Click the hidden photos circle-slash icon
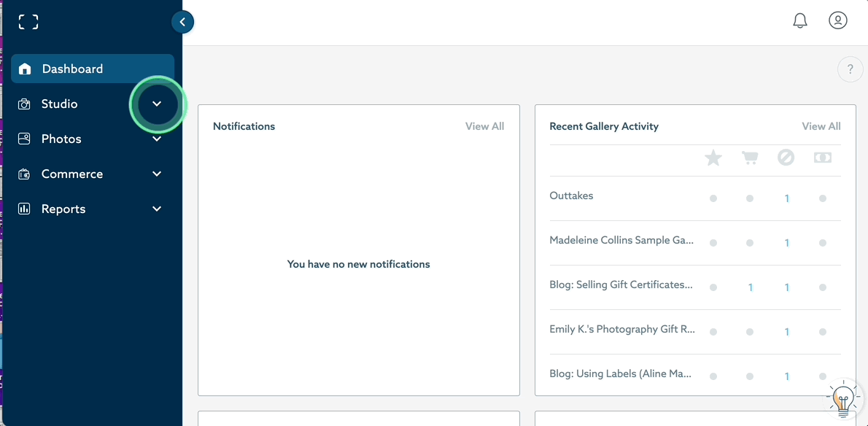 point(786,158)
